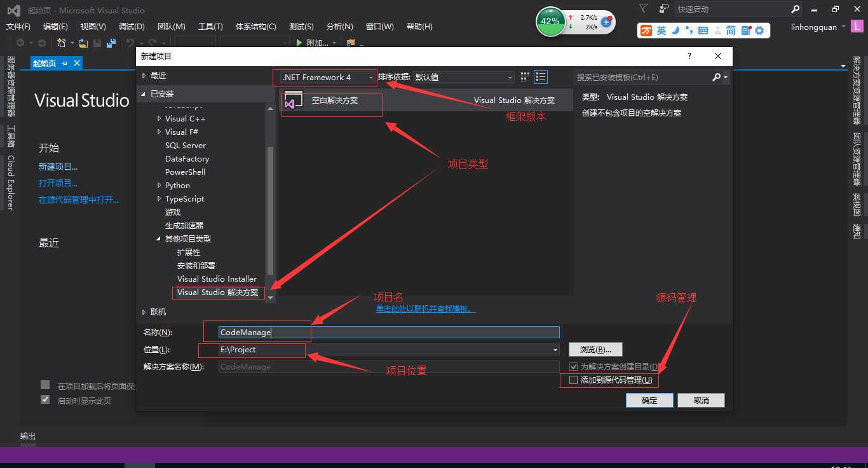Expand the Visual C++ tree node
The width and height of the screenshot is (868, 468).
(159, 119)
